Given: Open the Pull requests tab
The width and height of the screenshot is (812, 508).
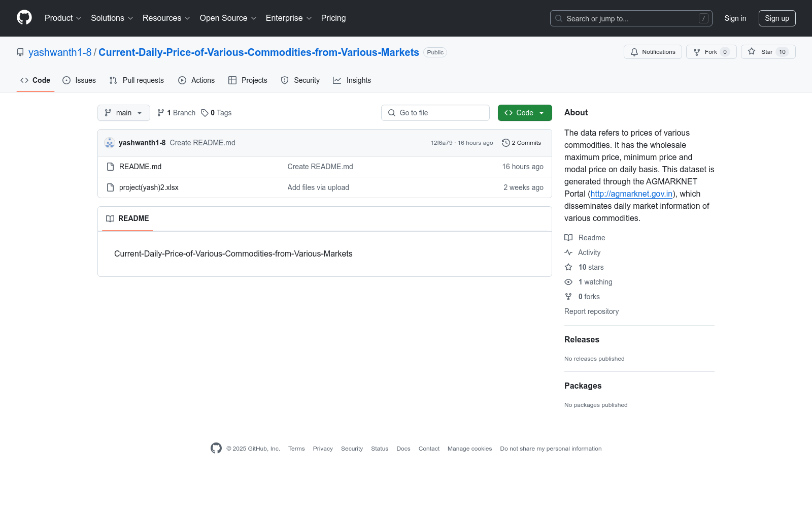Looking at the screenshot, I should click(x=137, y=80).
